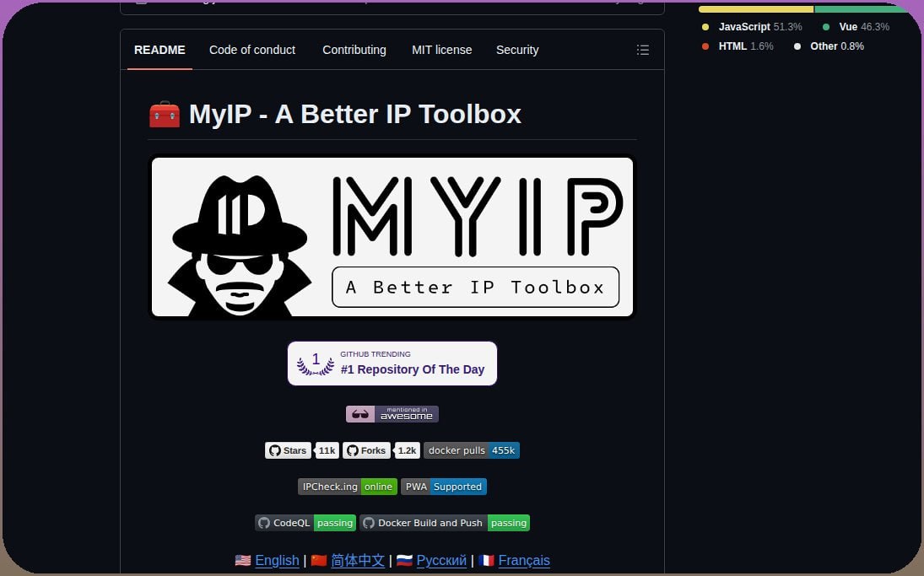Viewport: 924px width, 576px height.
Task: Open the English README link
Action: pos(277,561)
